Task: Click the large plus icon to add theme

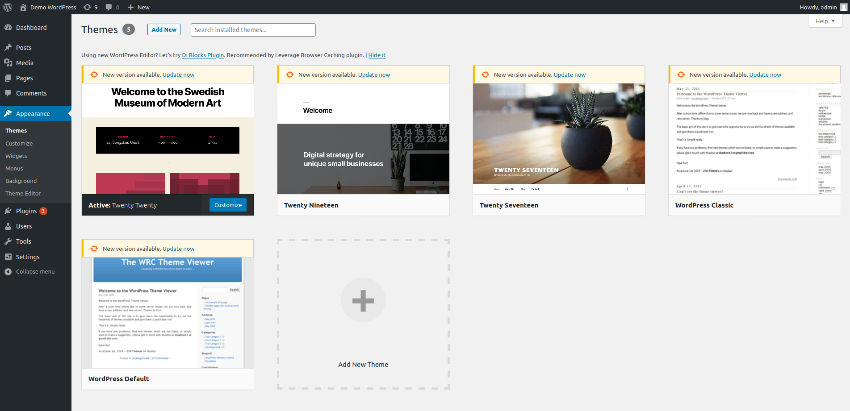Action: (363, 300)
